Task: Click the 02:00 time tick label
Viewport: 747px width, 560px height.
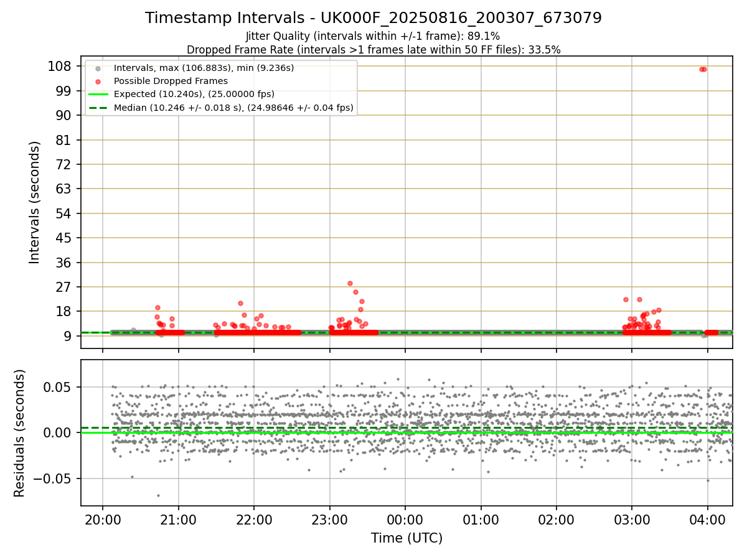Action: [557, 518]
